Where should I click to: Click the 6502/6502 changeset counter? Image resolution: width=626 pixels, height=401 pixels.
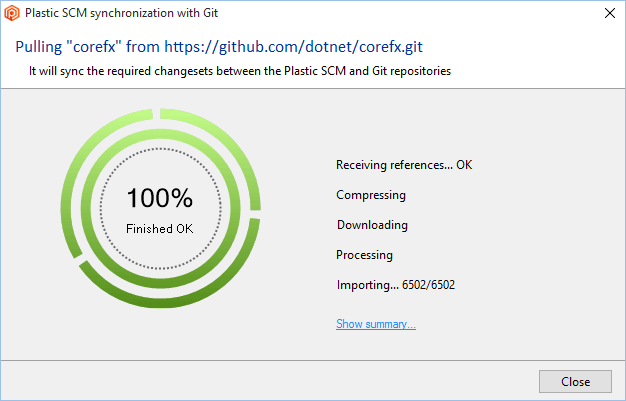(x=429, y=285)
